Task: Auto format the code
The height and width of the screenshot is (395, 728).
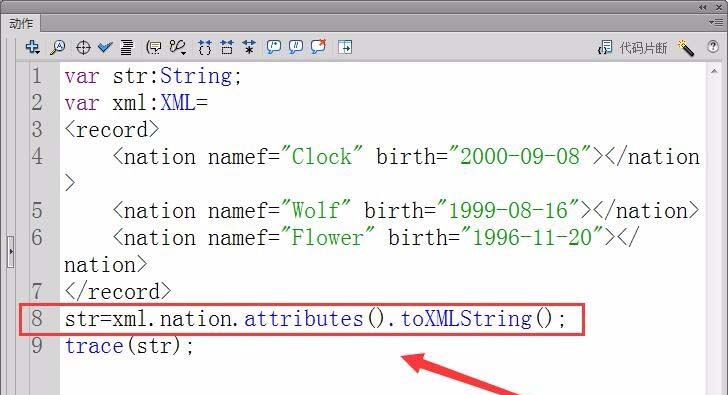Action: click(127, 47)
